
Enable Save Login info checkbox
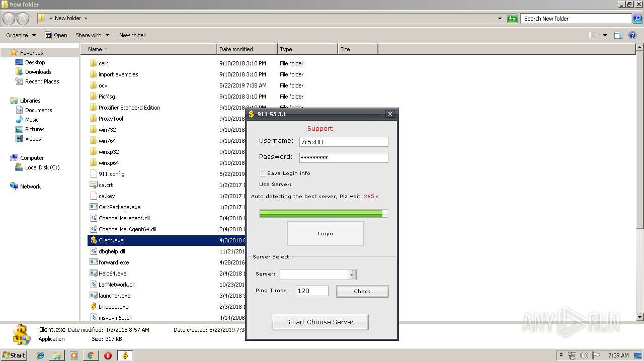click(x=263, y=173)
